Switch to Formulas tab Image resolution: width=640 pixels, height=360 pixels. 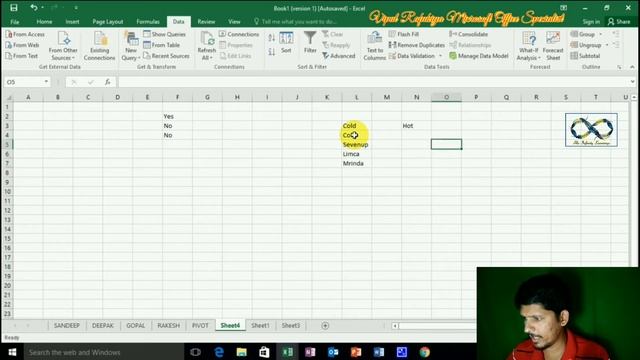(x=148, y=22)
